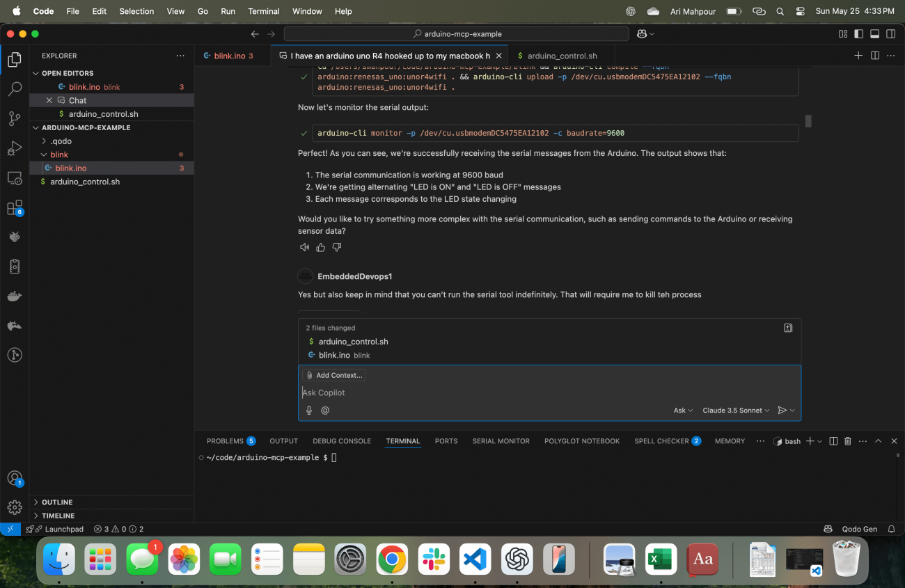Kill terminal with trash icon

pos(848,441)
